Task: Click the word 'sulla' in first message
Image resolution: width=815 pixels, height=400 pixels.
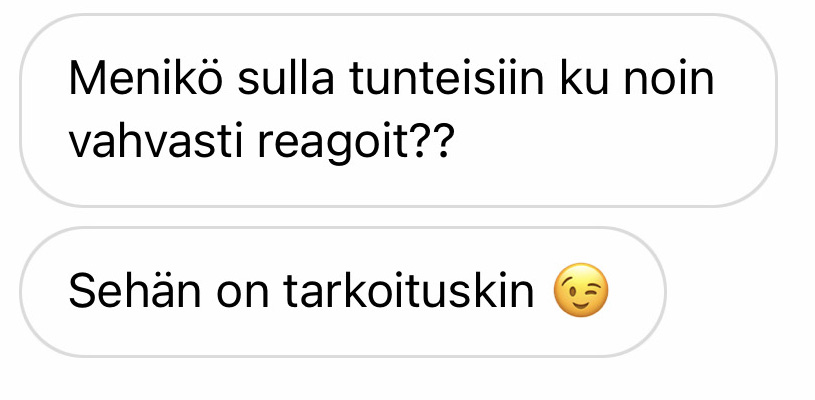Action: pos(285,79)
